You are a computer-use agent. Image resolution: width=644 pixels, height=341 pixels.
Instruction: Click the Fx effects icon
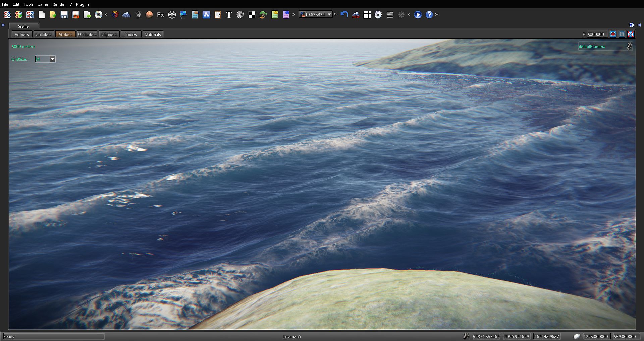160,15
